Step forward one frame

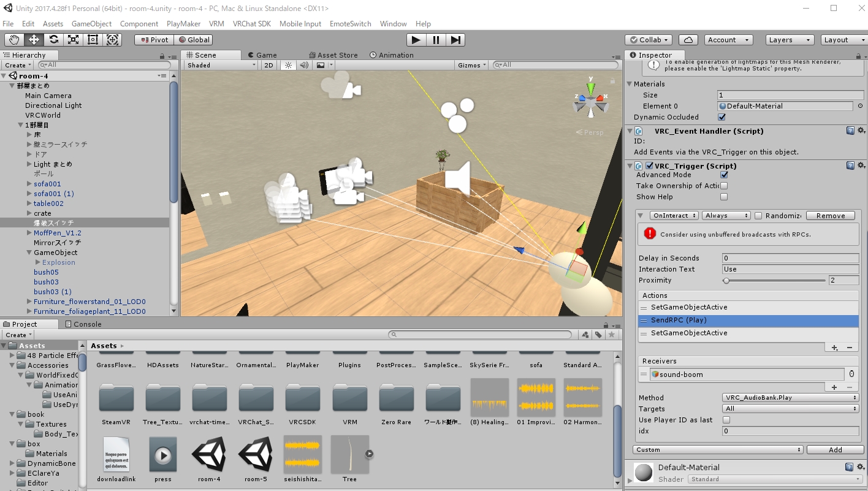coord(455,40)
